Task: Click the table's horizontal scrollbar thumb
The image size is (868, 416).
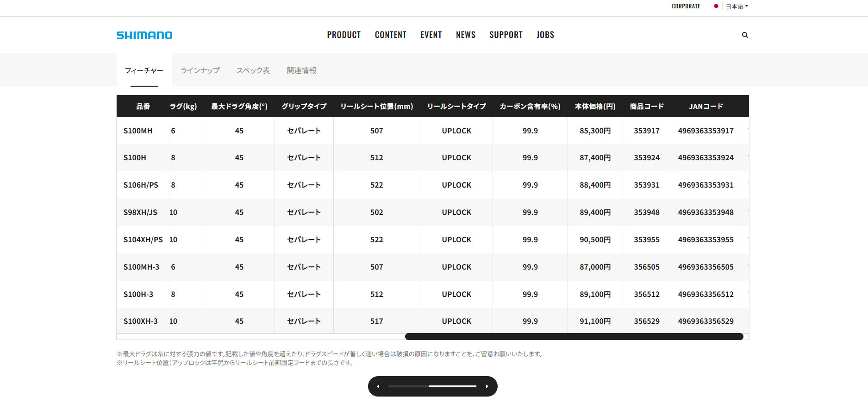Action: pos(574,337)
